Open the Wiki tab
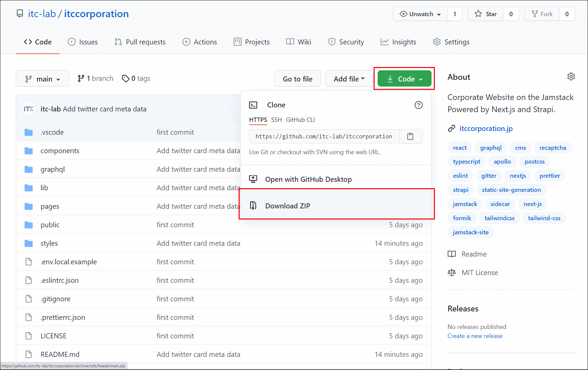This screenshot has width=588, height=370. tap(299, 42)
